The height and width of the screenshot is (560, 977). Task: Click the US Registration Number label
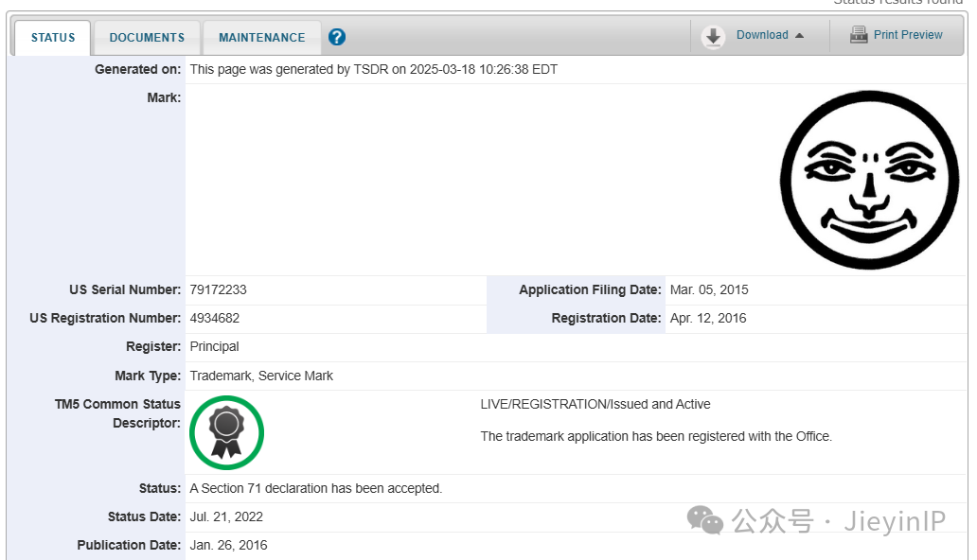click(105, 318)
